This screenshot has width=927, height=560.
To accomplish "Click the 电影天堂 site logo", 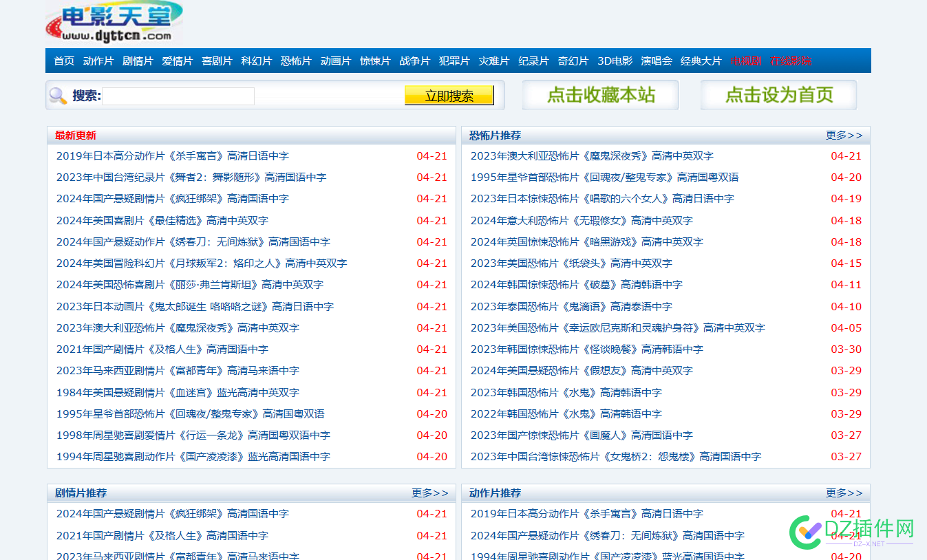I will point(115,22).
